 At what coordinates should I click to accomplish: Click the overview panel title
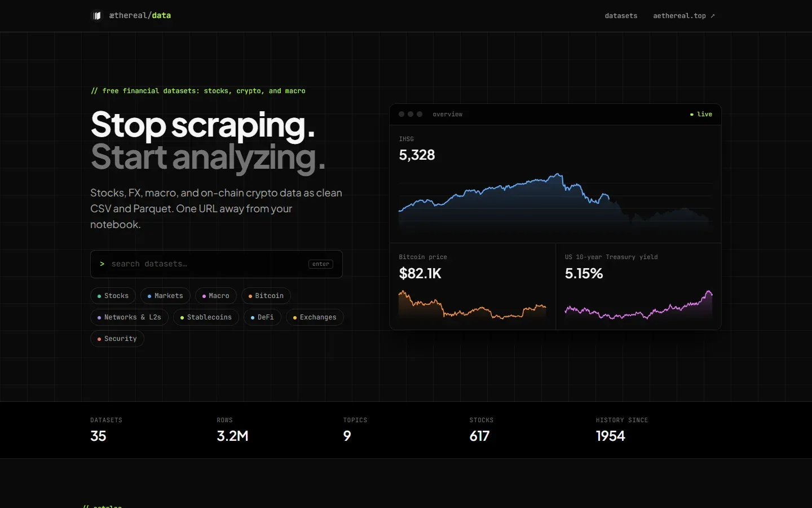point(448,114)
